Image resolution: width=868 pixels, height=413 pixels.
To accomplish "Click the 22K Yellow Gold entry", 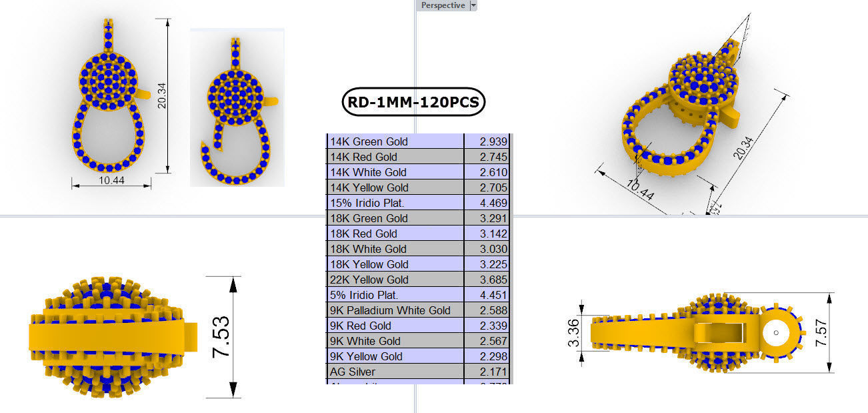I will (x=419, y=280).
